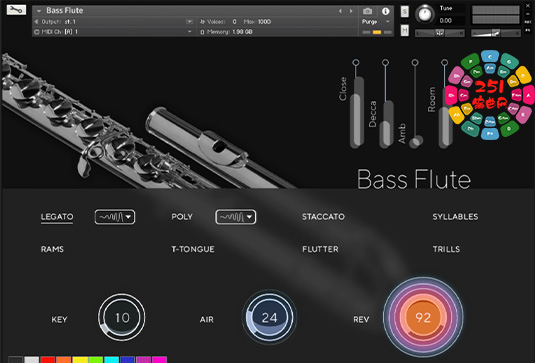The height and width of the screenshot is (363, 535).
Task: Click the KEY knob showing 10
Action: pos(122,317)
